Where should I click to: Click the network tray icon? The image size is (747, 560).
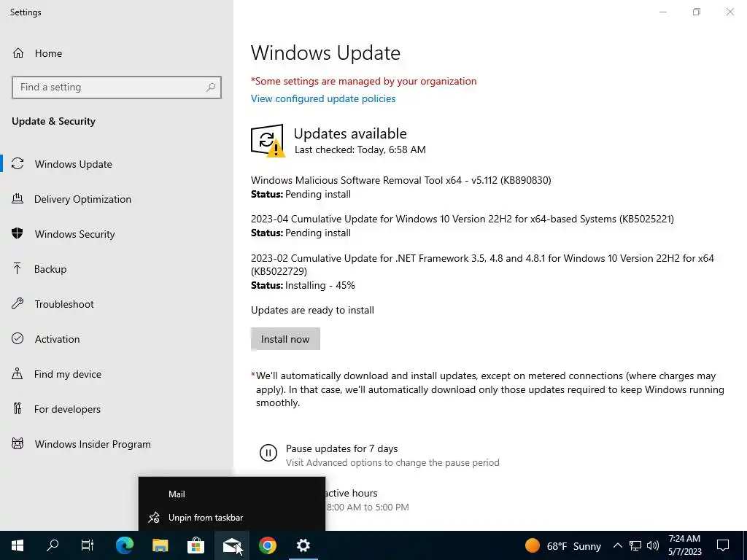(x=635, y=545)
